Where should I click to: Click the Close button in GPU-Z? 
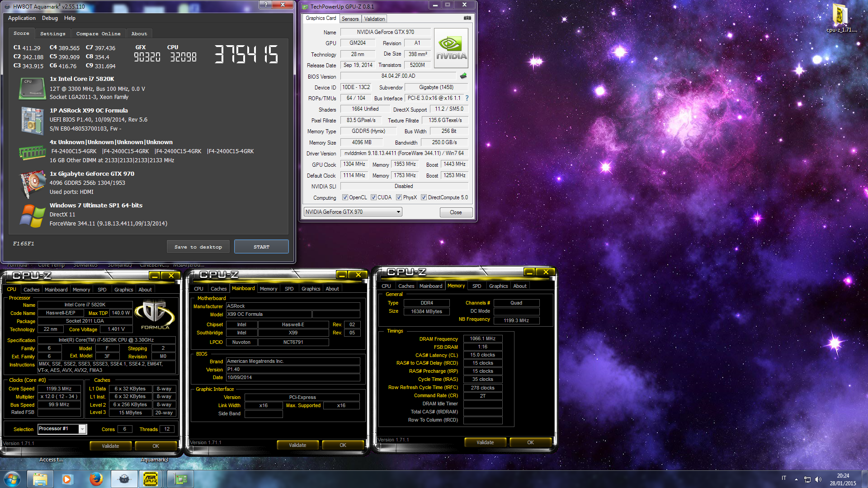(x=456, y=212)
